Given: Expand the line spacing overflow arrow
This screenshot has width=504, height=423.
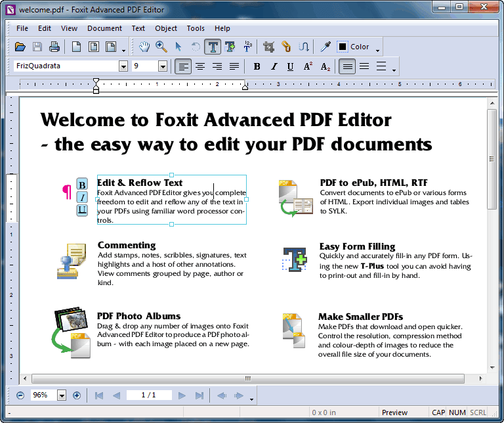Looking at the screenshot, I should pyautogui.click(x=394, y=70).
